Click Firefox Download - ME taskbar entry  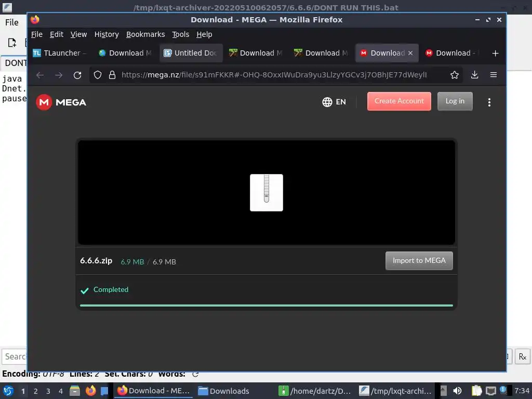[154, 391]
